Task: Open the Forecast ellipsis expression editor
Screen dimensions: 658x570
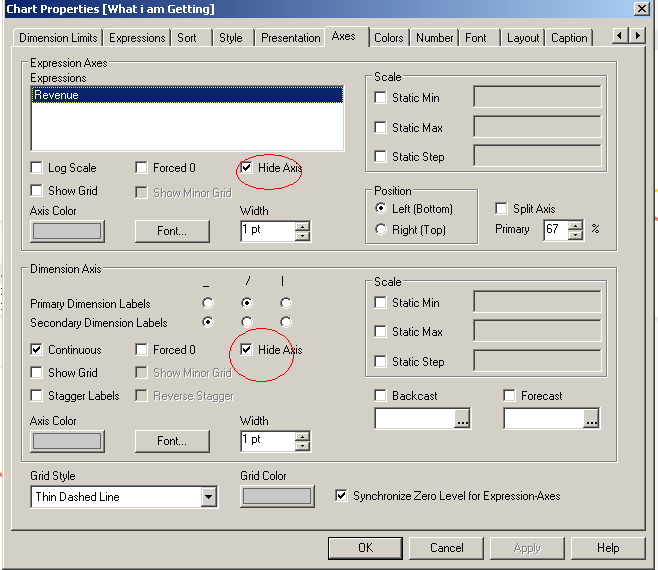Action: coord(591,418)
